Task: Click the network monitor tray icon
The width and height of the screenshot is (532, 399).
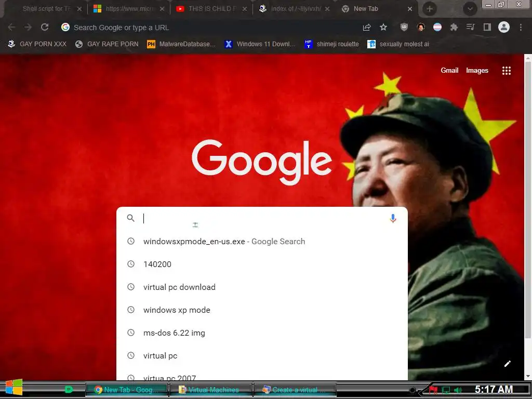Action: tap(446, 390)
